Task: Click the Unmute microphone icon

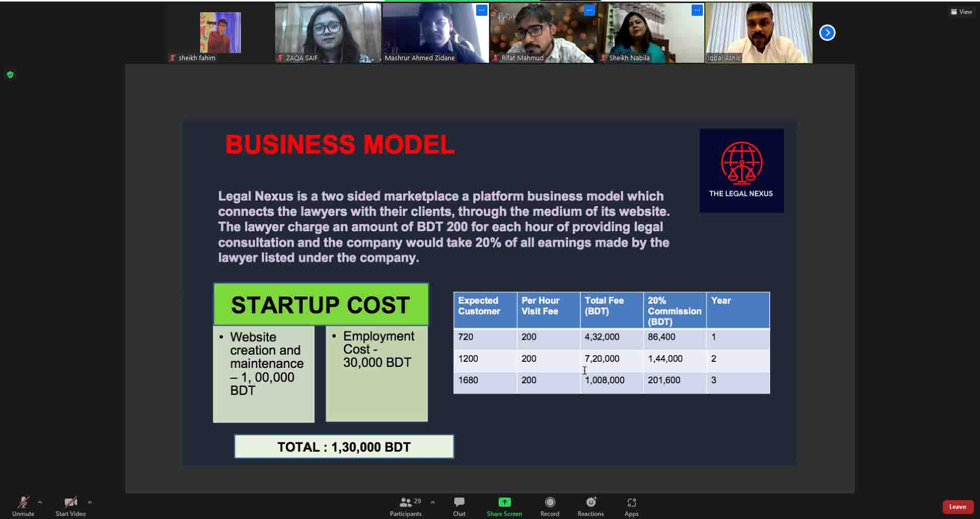Action: 23,503
